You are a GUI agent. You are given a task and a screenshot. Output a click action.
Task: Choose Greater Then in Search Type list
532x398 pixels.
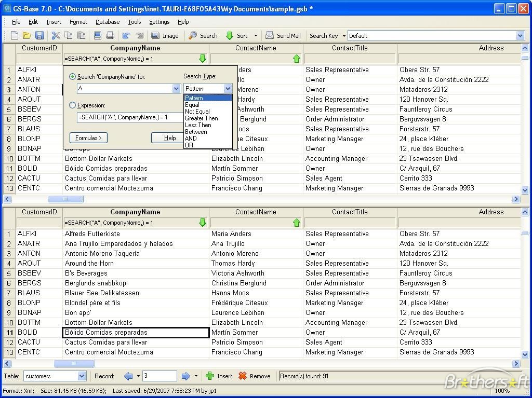pos(208,118)
